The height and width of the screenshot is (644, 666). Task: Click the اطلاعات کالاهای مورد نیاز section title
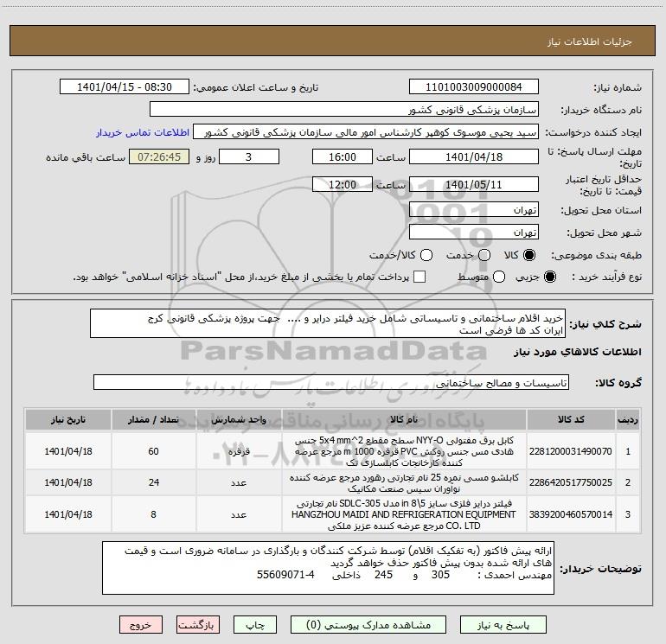click(578, 353)
